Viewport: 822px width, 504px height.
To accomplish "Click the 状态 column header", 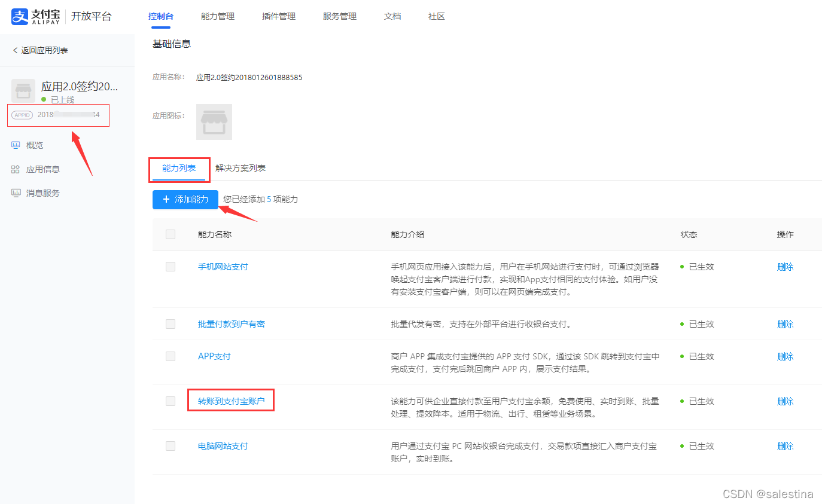I will [689, 234].
